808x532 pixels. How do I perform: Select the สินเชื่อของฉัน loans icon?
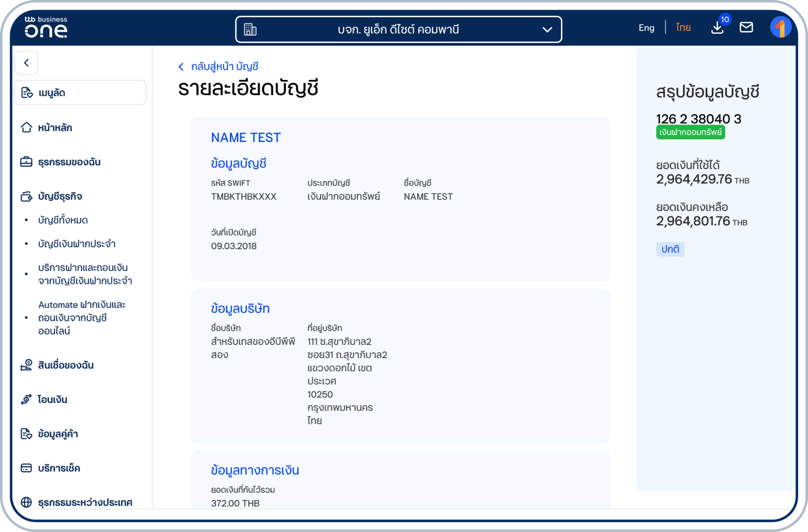tap(27, 365)
